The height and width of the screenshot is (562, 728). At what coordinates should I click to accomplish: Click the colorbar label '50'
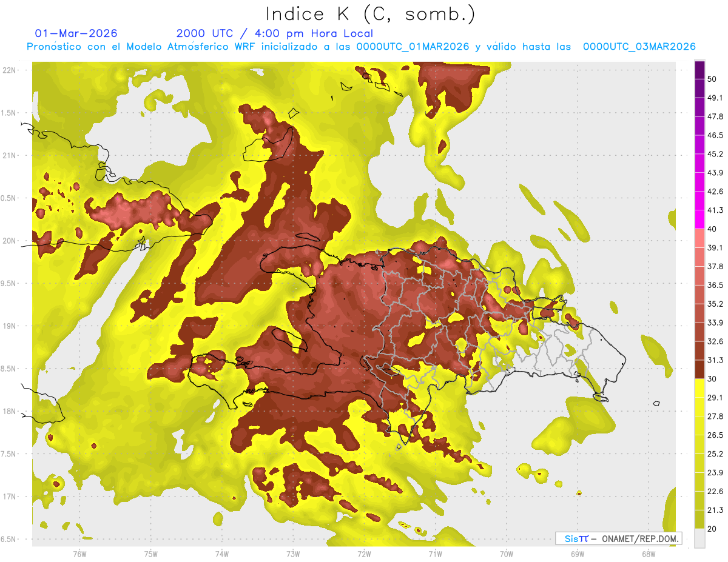[712, 79]
